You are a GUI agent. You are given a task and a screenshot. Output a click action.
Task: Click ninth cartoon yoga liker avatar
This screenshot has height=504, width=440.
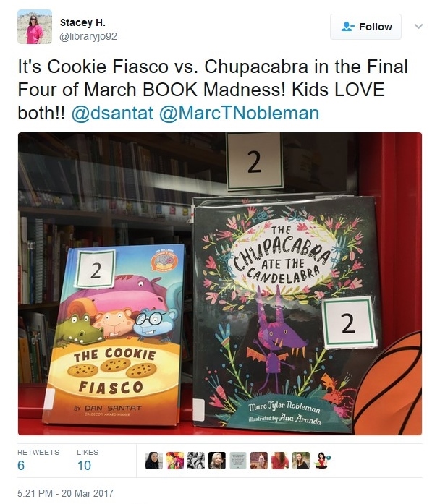point(322,461)
